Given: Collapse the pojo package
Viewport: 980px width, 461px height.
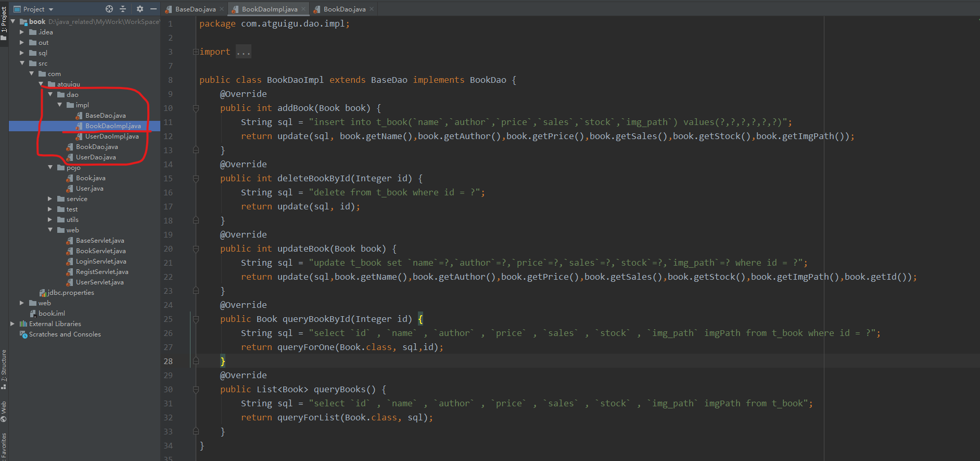Looking at the screenshot, I should pos(50,167).
